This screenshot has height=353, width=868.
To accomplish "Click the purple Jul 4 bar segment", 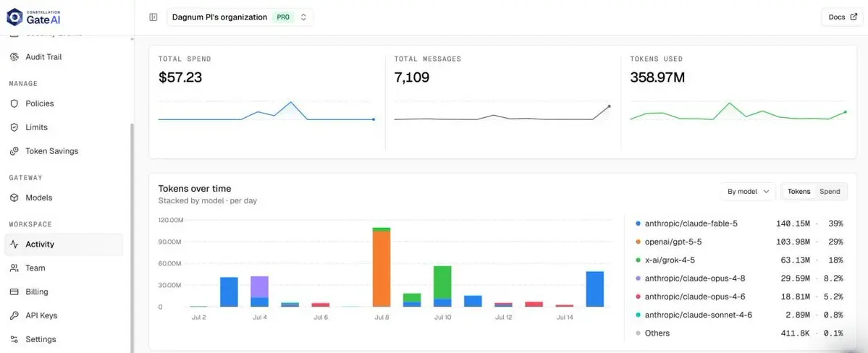I will click(x=260, y=286).
